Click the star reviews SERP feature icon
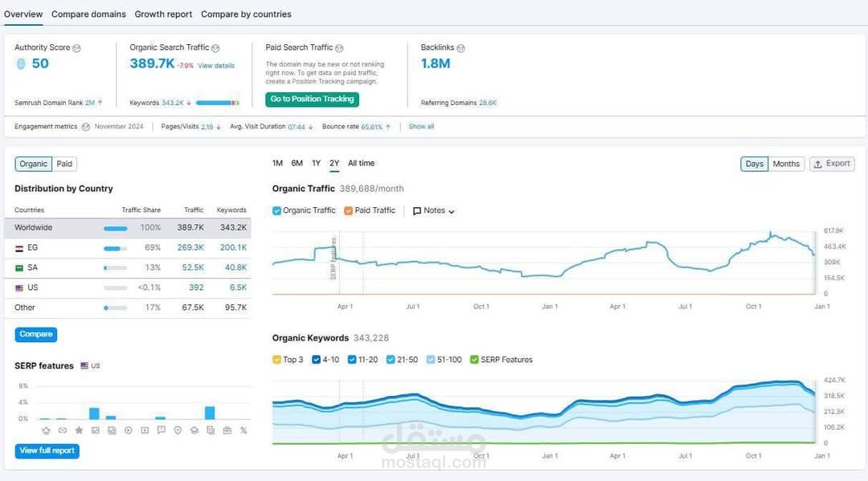868x481 pixels. pos(79,430)
